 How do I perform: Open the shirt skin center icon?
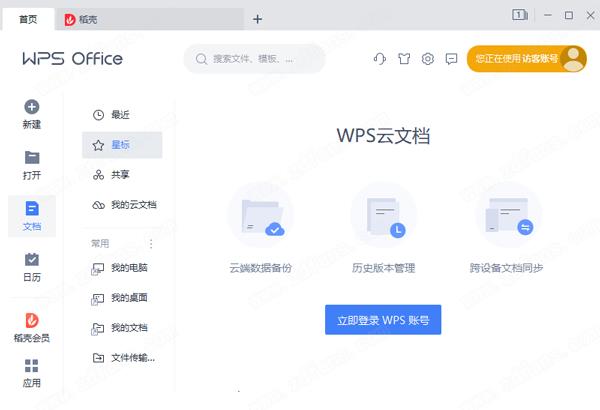click(404, 59)
